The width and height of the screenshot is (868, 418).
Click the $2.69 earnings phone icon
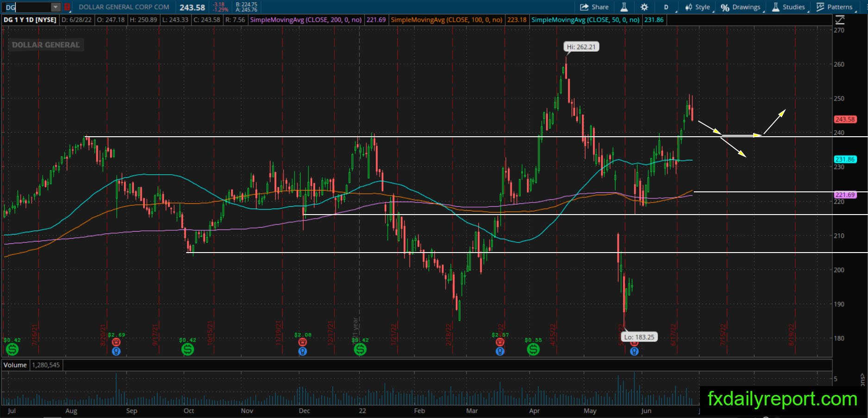click(116, 342)
